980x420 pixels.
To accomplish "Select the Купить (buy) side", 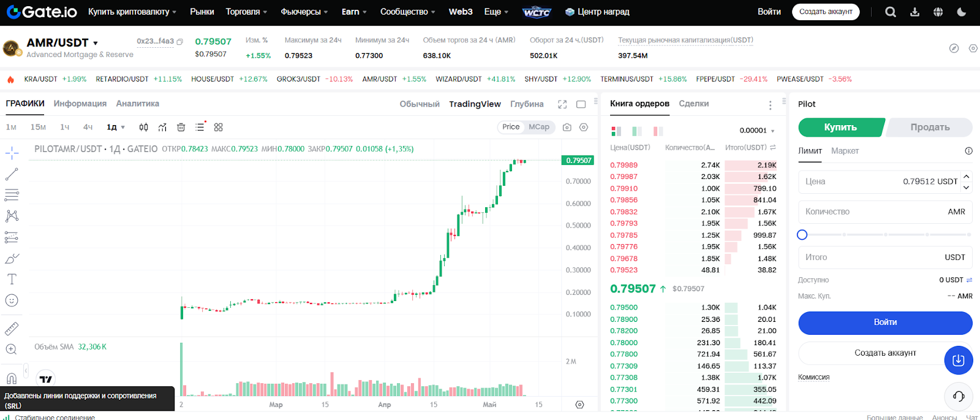I will coord(840,127).
